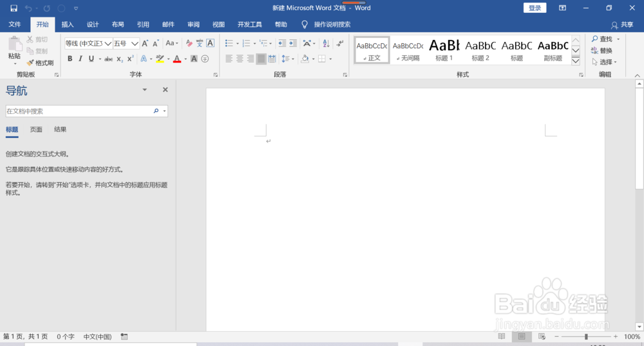Switch to the Design ribbon tab
The height and width of the screenshot is (346, 644).
[x=93, y=24]
